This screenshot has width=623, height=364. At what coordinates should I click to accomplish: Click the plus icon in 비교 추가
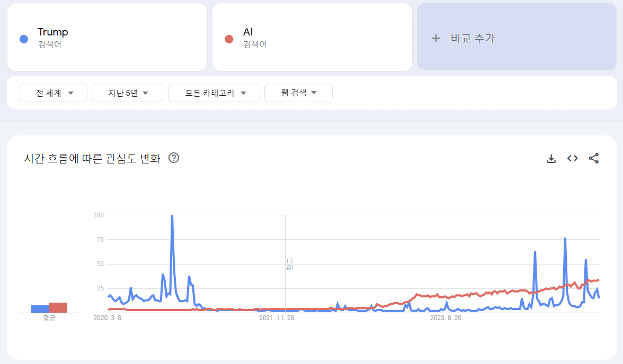click(x=436, y=38)
